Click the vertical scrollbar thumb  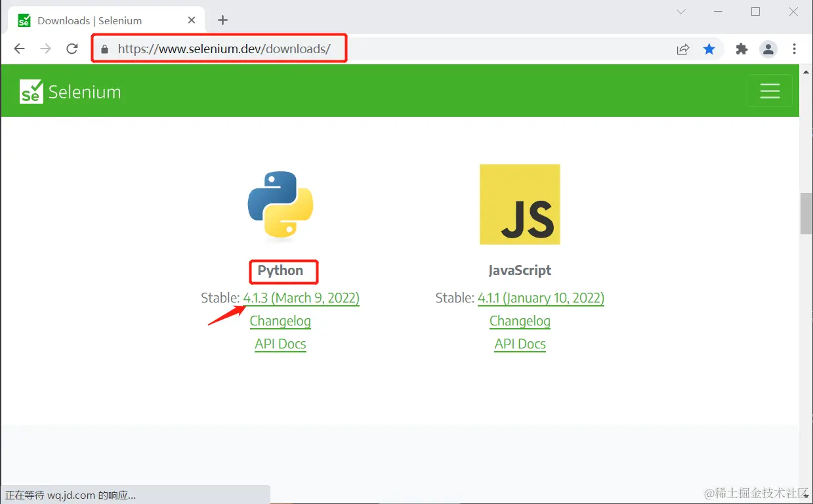806,213
